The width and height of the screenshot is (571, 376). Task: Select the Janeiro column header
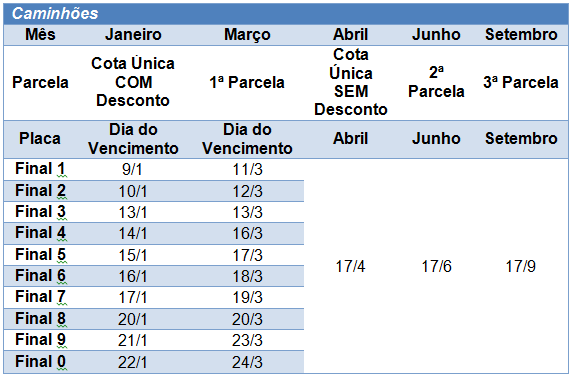133,35
